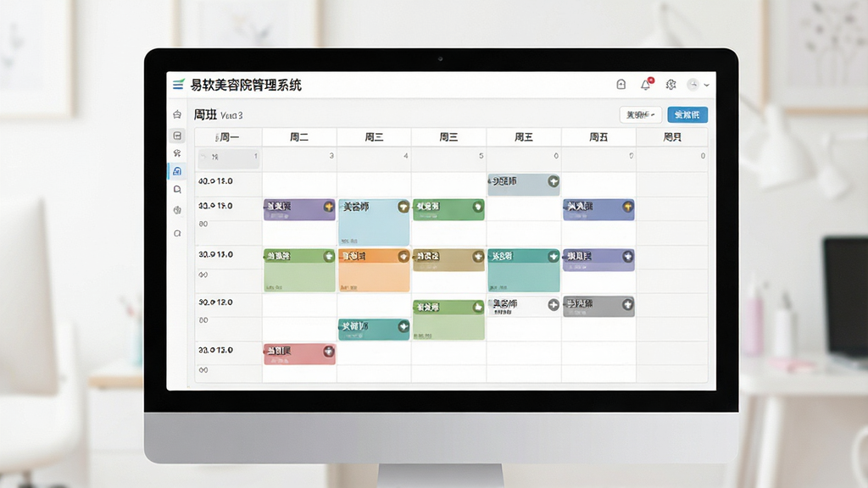Click the 周班 page heading
This screenshot has height=488, width=868.
tap(205, 115)
